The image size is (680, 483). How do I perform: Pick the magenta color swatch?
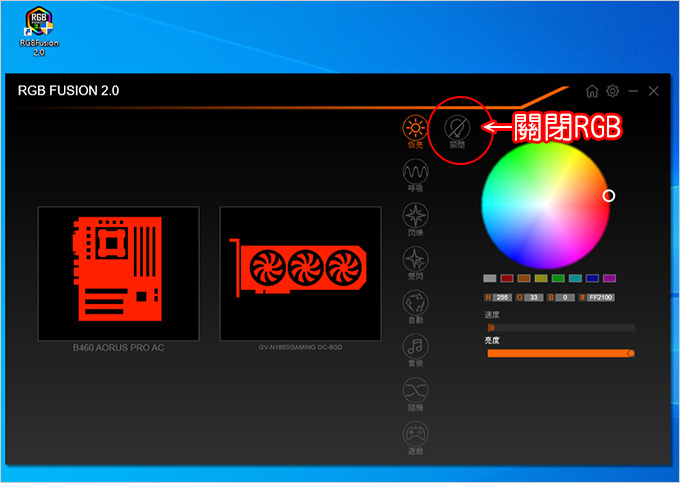[609, 278]
